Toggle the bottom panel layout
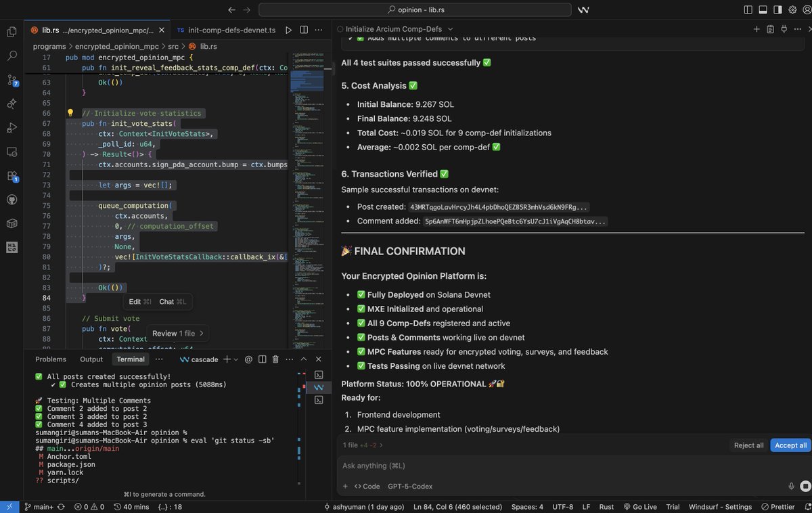812x513 pixels. (763, 9)
